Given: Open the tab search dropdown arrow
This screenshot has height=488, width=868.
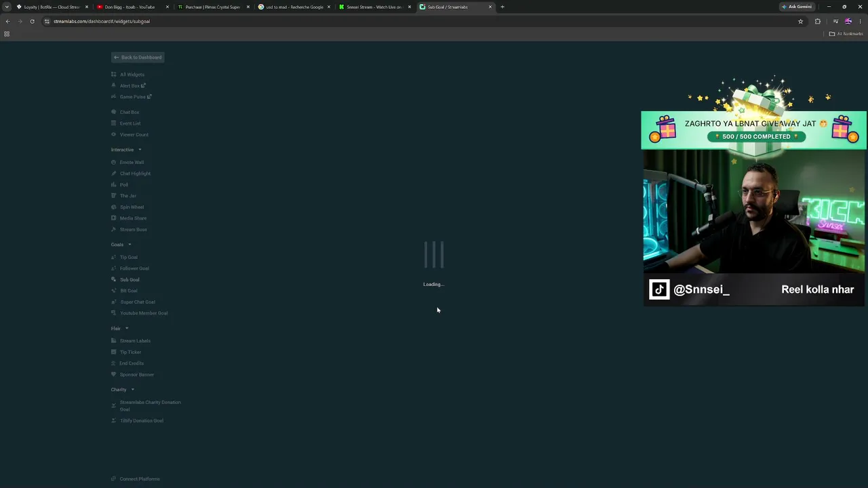Looking at the screenshot, I should 7,7.
